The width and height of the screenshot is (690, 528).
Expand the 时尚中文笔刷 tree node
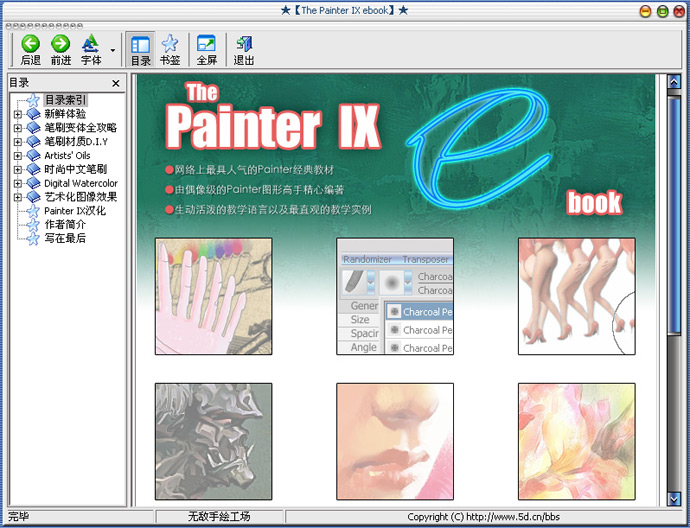pos(17,169)
